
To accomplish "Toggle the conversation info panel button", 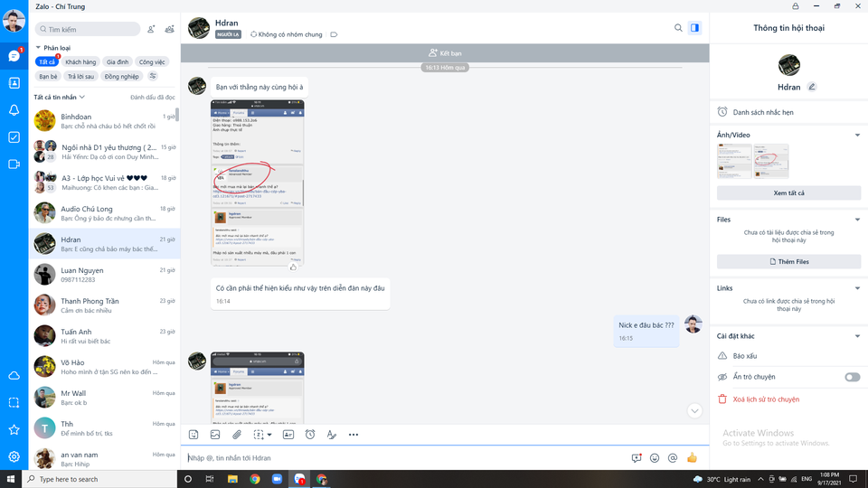I will pyautogui.click(x=694, y=28).
